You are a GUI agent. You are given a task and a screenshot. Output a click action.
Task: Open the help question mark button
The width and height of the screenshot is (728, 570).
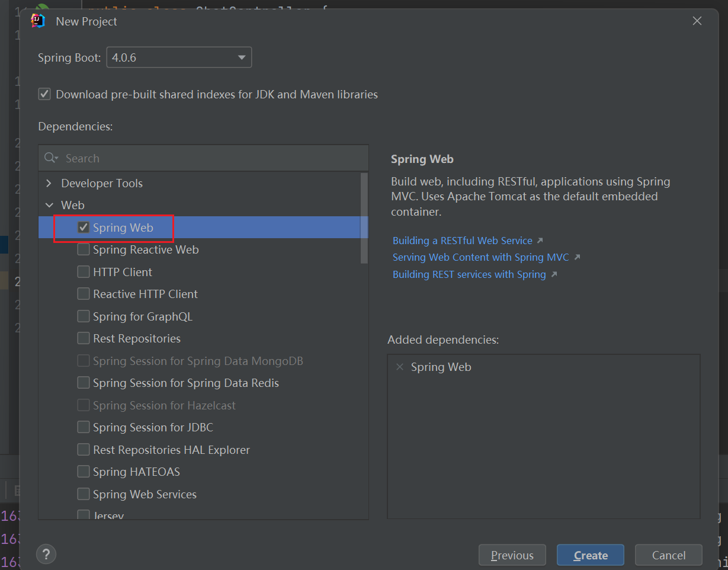pos(46,555)
